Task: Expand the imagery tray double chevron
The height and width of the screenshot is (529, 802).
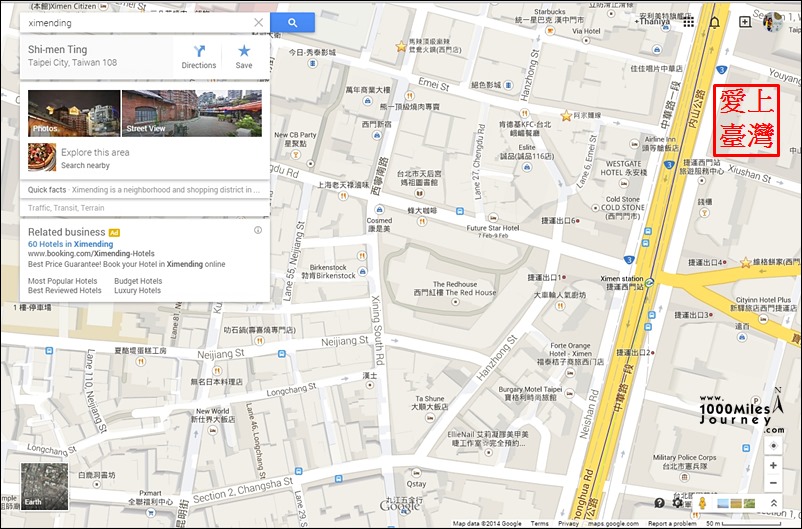Action: (x=774, y=503)
